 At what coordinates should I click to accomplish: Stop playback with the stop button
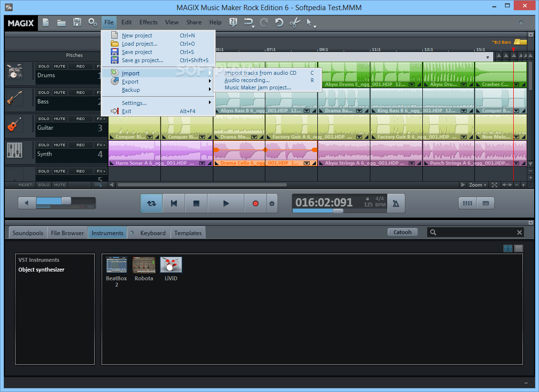click(x=196, y=204)
